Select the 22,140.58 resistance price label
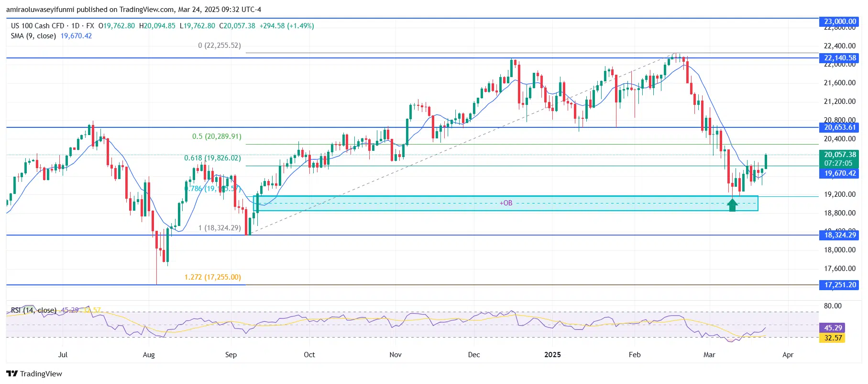The width and height of the screenshot is (868, 384). tap(839, 58)
